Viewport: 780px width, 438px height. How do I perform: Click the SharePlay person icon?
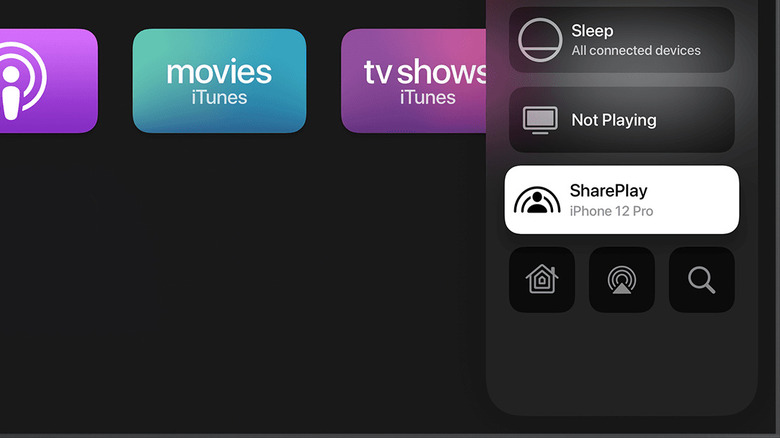click(537, 200)
